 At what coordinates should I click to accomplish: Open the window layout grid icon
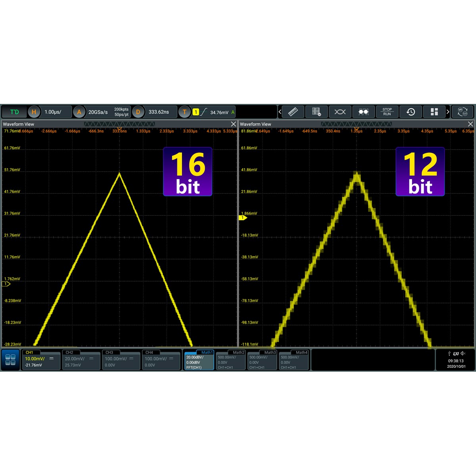click(434, 112)
